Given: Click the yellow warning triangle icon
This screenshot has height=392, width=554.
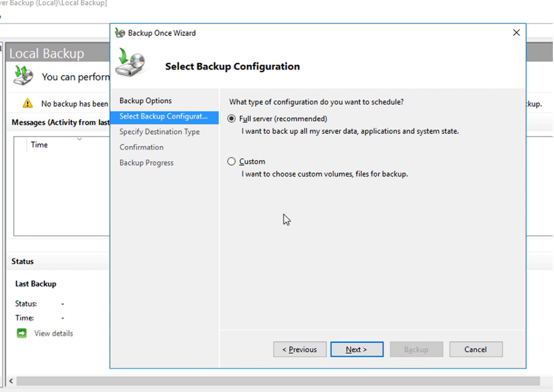Looking at the screenshot, I should [27, 103].
